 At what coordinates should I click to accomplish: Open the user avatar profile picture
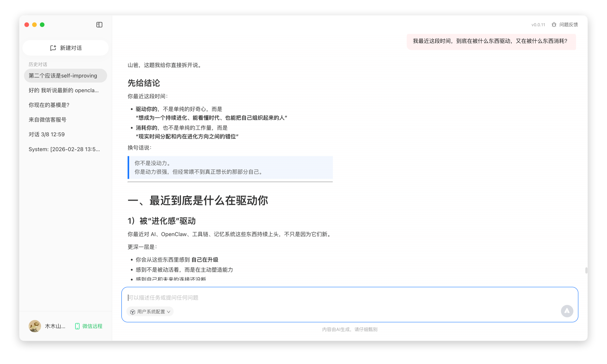pos(35,326)
